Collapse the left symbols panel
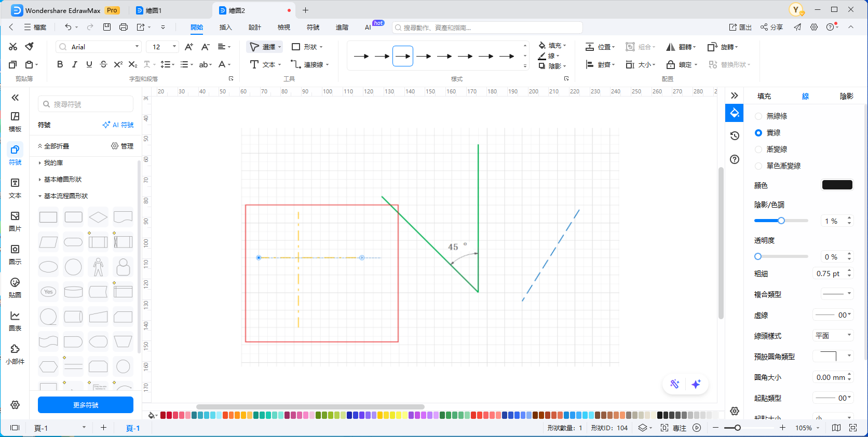The height and width of the screenshot is (437, 868). (x=15, y=98)
